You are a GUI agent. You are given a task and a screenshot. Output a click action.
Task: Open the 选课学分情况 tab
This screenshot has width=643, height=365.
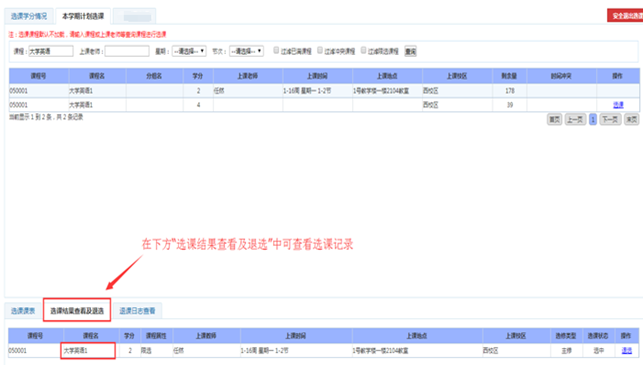[x=29, y=16]
